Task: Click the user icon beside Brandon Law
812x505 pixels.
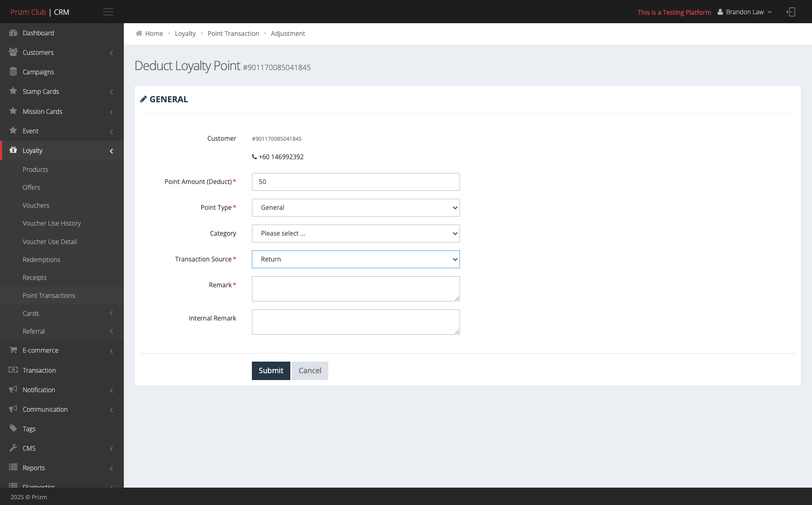Action: click(x=720, y=12)
